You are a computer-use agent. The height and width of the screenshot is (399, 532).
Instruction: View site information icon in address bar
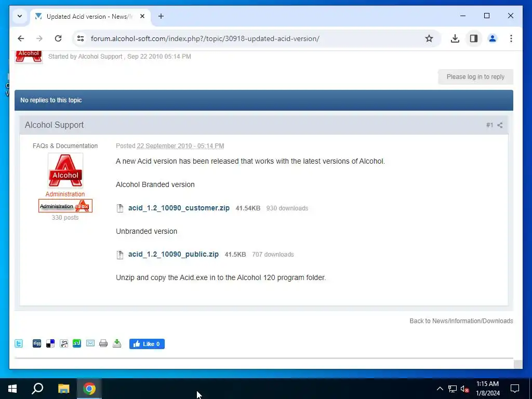click(81, 38)
